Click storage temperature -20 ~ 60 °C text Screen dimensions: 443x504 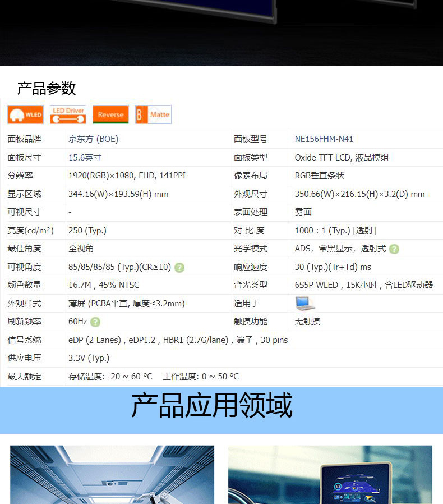click(x=110, y=377)
